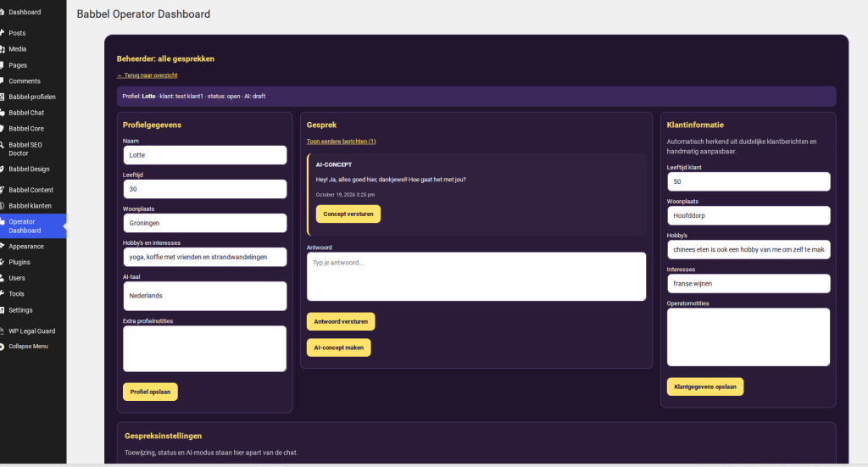This screenshot has height=467, width=868.
Task: Click the Babbel Operator Dashboard page title
Action: (x=143, y=14)
